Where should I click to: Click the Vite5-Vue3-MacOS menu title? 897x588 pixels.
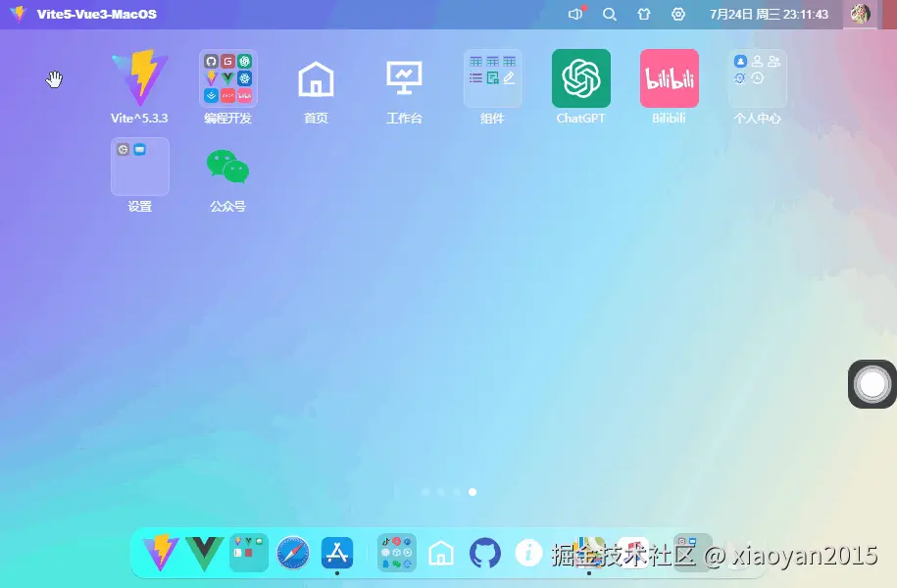[x=95, y=14]
